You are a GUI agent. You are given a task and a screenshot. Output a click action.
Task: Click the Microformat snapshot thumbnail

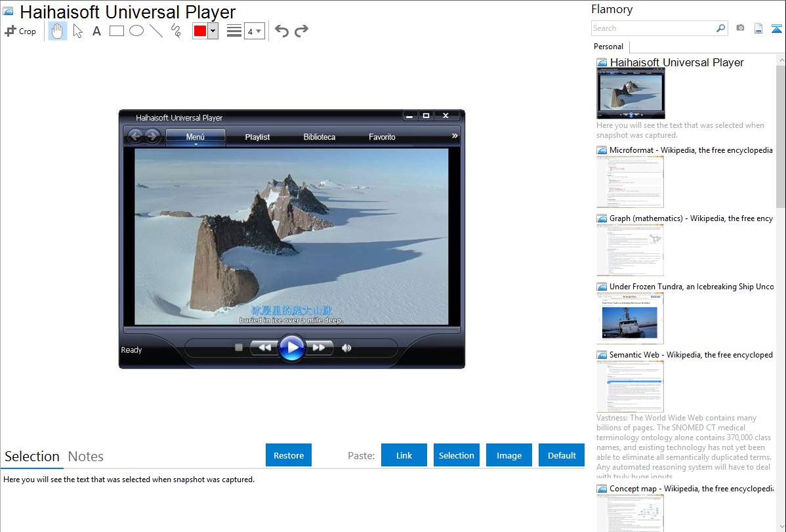coord(630,182)
